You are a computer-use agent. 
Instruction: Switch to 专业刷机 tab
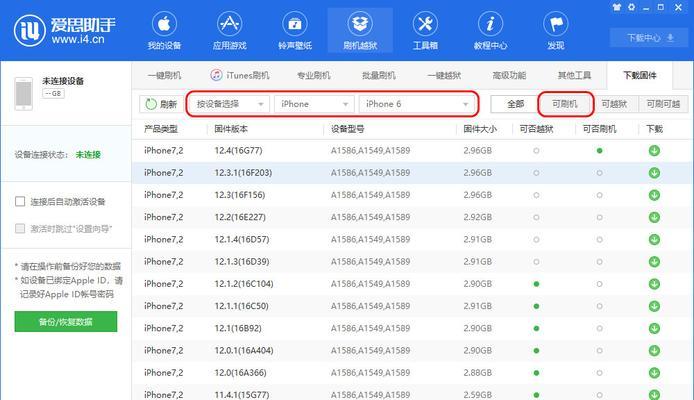(314, 75)
